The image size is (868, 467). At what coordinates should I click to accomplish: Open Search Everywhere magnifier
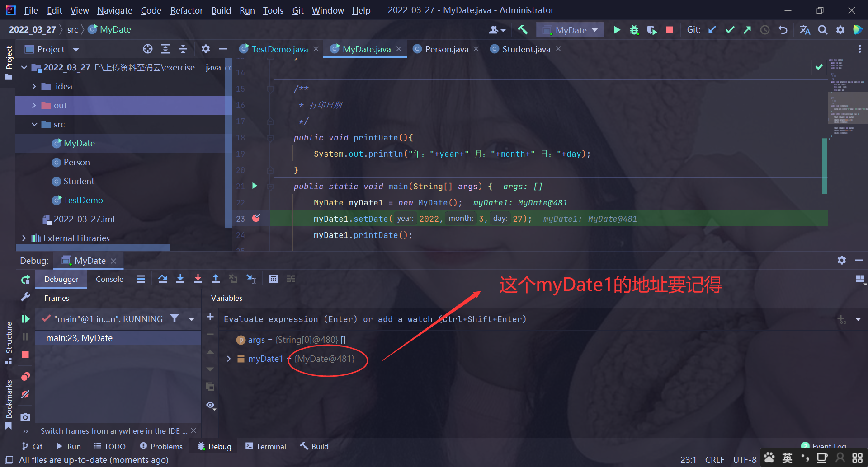823,30
